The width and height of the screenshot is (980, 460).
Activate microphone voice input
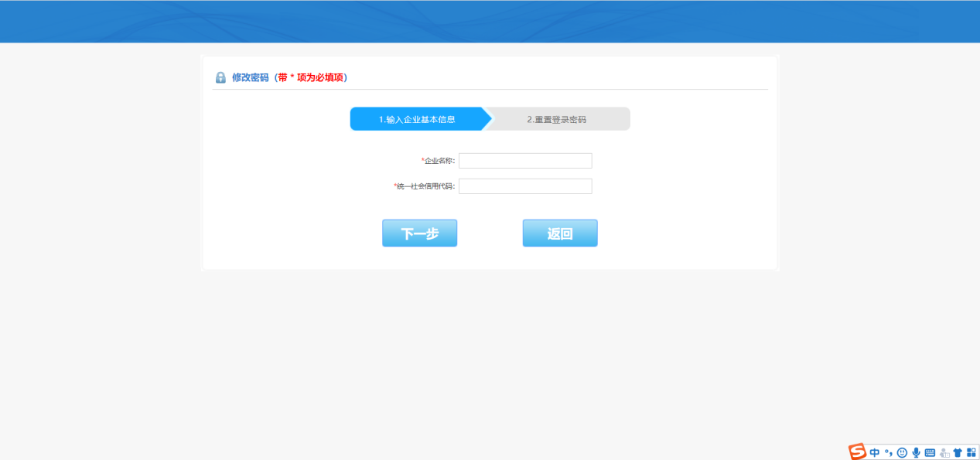coord(916,452)
